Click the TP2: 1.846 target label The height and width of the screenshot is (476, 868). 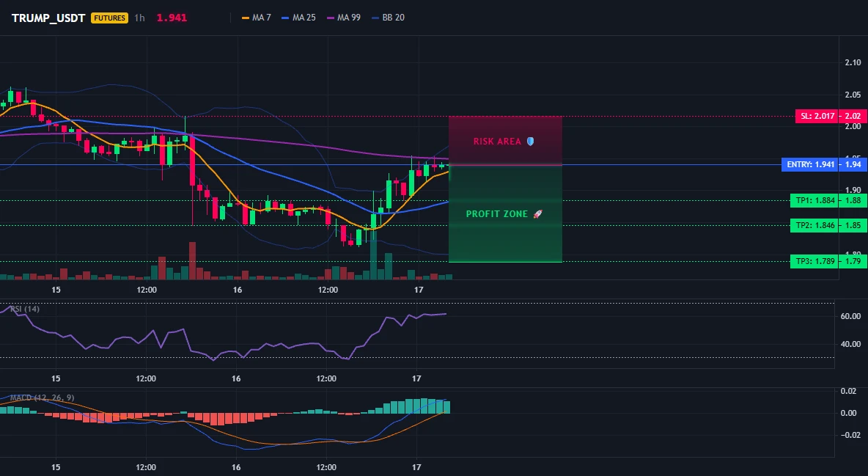click(x=814, y=226)
